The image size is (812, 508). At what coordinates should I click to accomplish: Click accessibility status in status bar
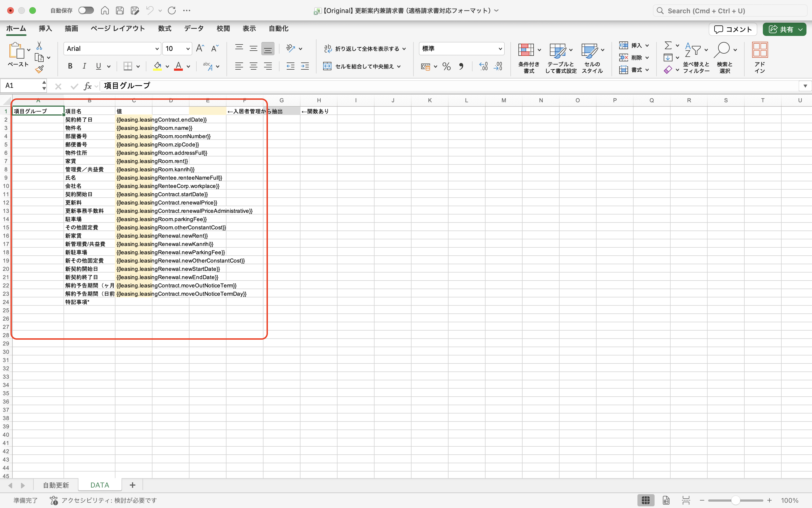click(103, 500)
